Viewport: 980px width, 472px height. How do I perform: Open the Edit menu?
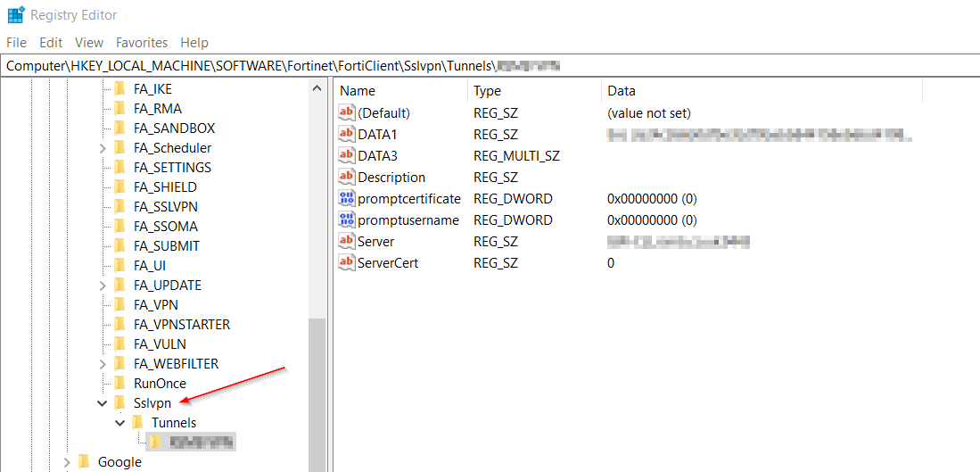pyautogui.click(x=51, y=43)
